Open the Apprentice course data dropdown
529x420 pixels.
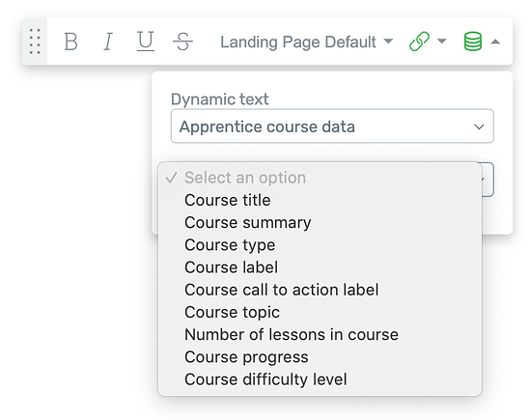click(x=332, y=126)
